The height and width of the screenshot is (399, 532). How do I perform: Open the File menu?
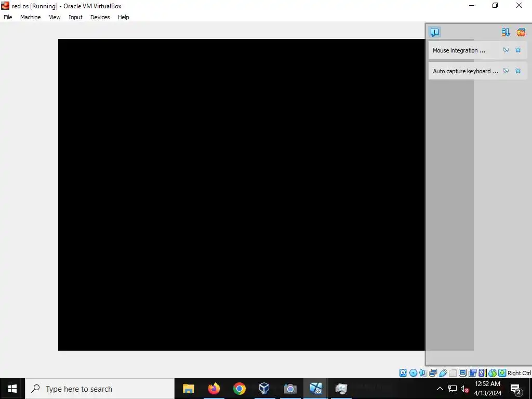[8, 17]
